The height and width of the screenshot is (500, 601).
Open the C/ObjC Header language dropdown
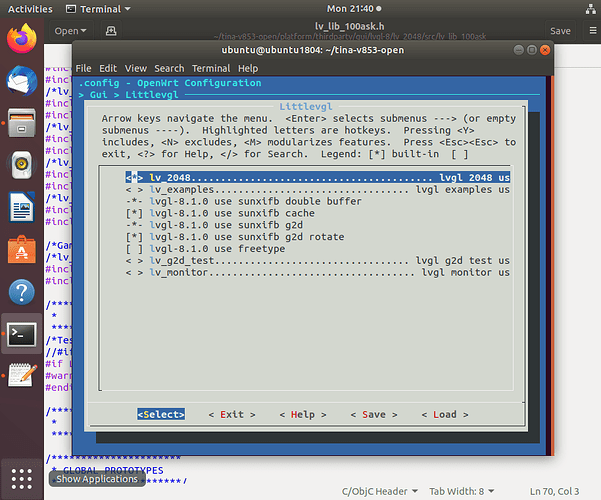pyautogui.click(x=379, y=491)
